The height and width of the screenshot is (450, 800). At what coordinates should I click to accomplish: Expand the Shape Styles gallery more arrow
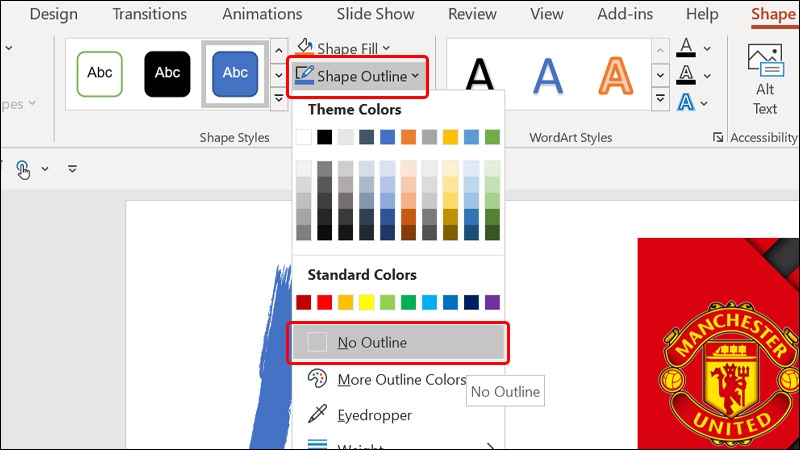point(279,99)
